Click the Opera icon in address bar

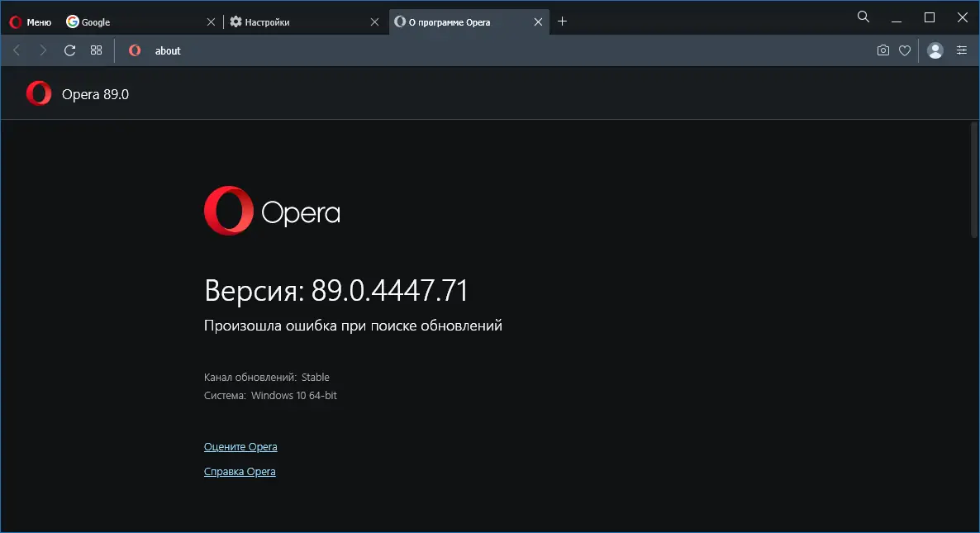click(135, 50)
